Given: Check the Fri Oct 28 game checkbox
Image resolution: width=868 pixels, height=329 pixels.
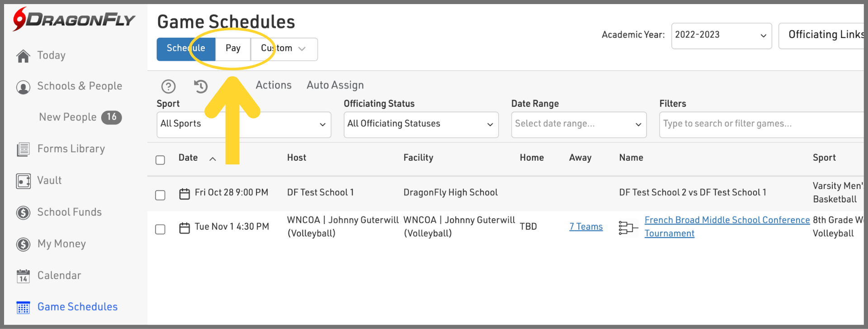Looking at the screenshot, I should click(x=160, y=195).
